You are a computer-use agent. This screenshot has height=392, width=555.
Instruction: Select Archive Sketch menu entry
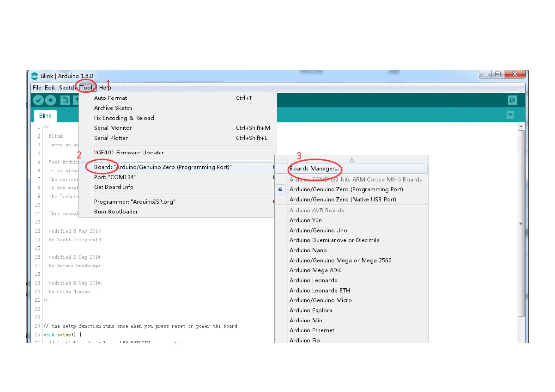tap(178, 108)
